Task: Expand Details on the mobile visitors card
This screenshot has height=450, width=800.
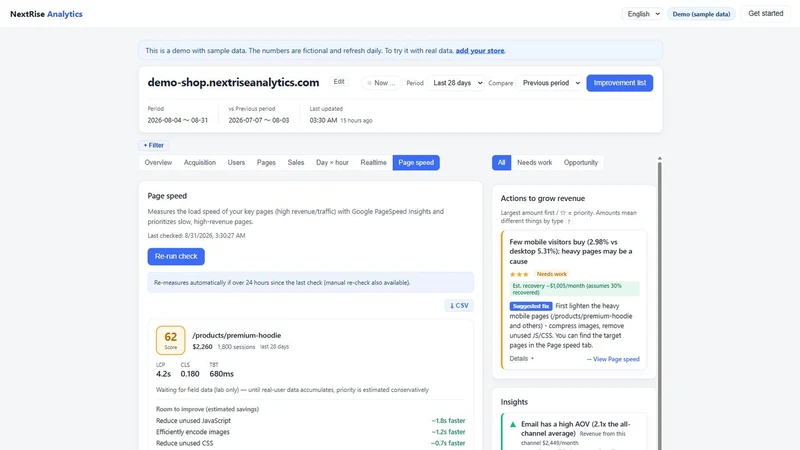Action: (521, 358)
